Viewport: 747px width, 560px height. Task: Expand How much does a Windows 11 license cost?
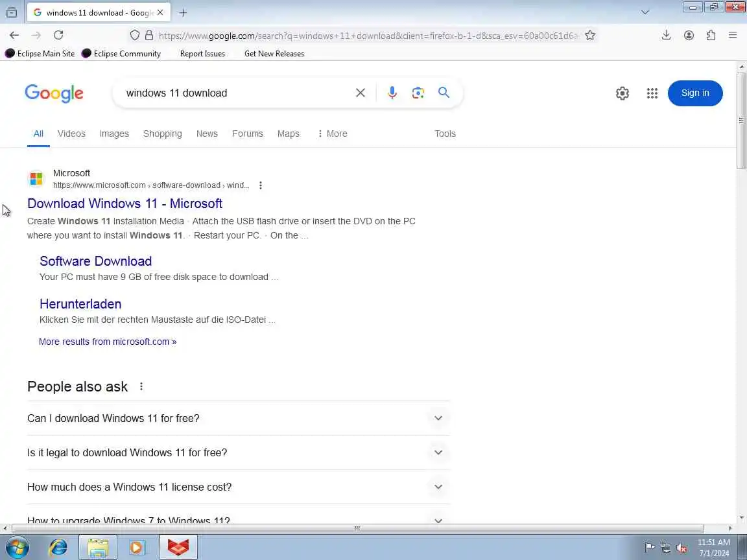point(239,487)
